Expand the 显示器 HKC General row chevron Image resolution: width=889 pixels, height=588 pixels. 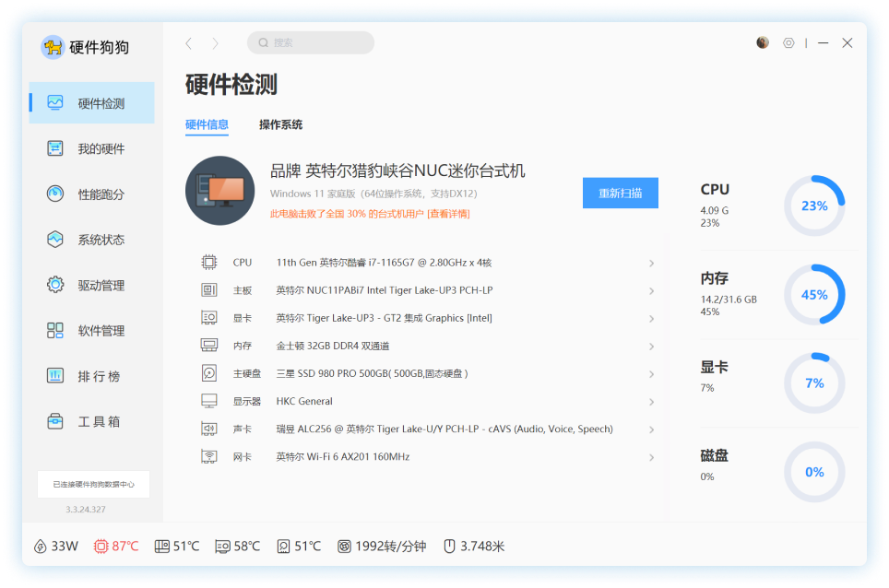click(x=651, y=402)
